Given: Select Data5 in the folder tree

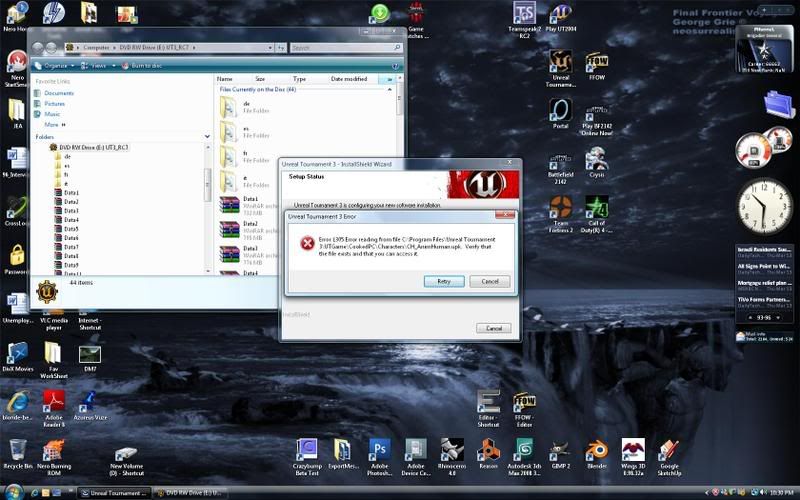Looking at the screenshot, I should tap(67, 229).
